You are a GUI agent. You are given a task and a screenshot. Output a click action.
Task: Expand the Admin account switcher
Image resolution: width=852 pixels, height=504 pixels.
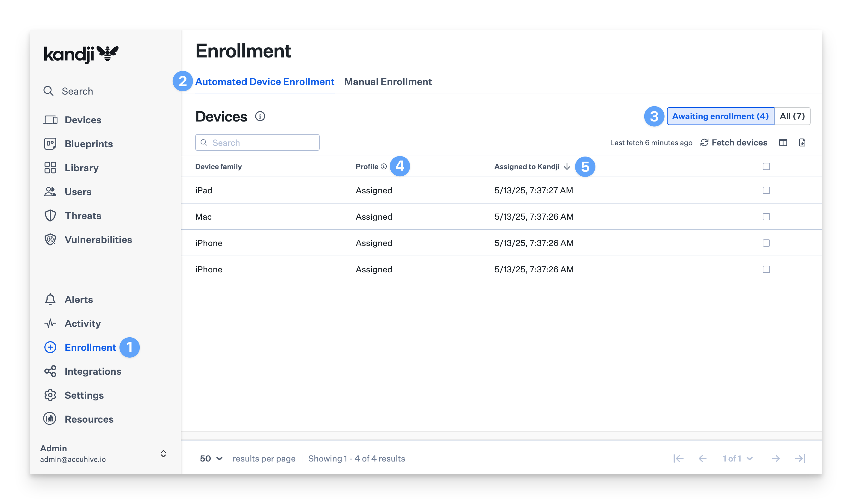163,454
